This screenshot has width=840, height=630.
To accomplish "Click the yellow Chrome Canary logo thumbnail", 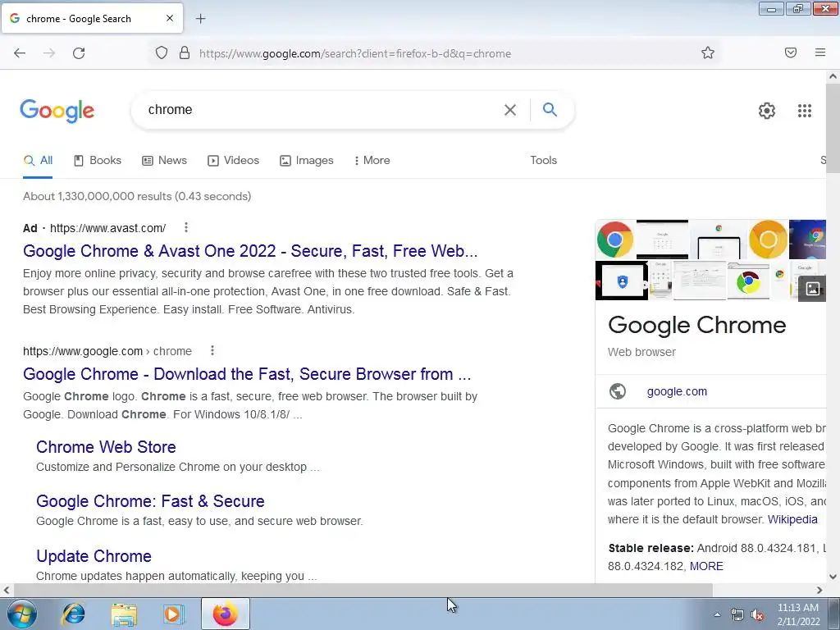I will pyautogui.click(x=768, y=240).
